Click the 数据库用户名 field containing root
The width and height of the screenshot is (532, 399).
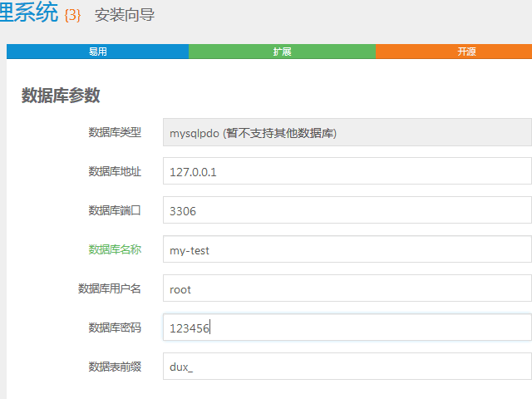tap(347, 288)
